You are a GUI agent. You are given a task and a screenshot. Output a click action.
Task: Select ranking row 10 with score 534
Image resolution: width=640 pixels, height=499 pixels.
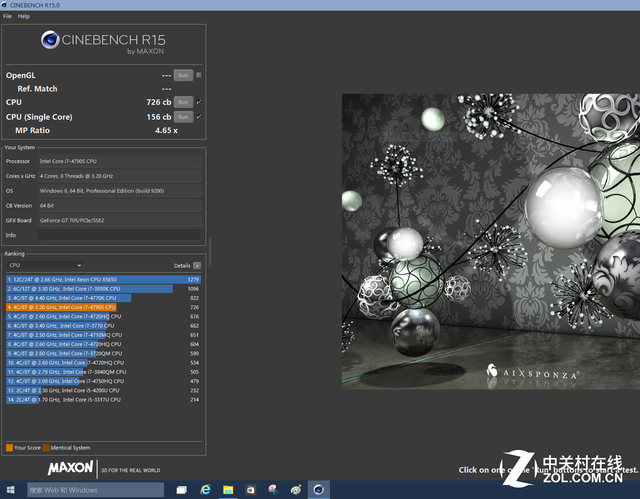coord(103,363)
